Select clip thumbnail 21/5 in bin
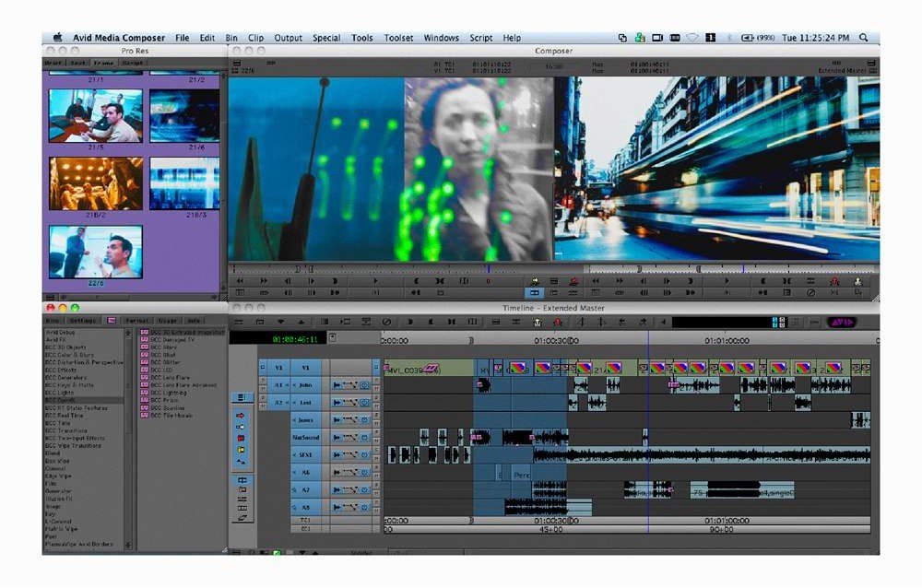This screenshot has height=588, width=922. tap(95, 116)
